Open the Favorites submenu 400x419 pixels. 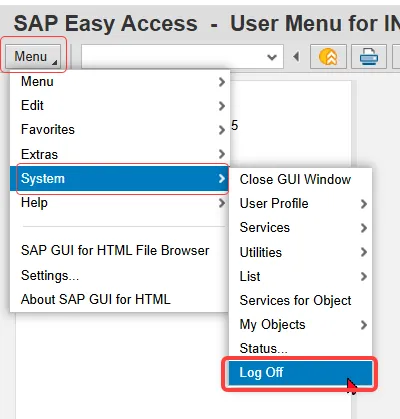pos(120,130)
